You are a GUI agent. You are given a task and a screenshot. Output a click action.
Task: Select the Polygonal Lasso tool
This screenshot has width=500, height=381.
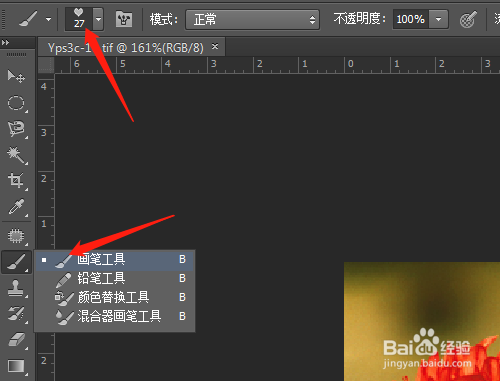16,129
